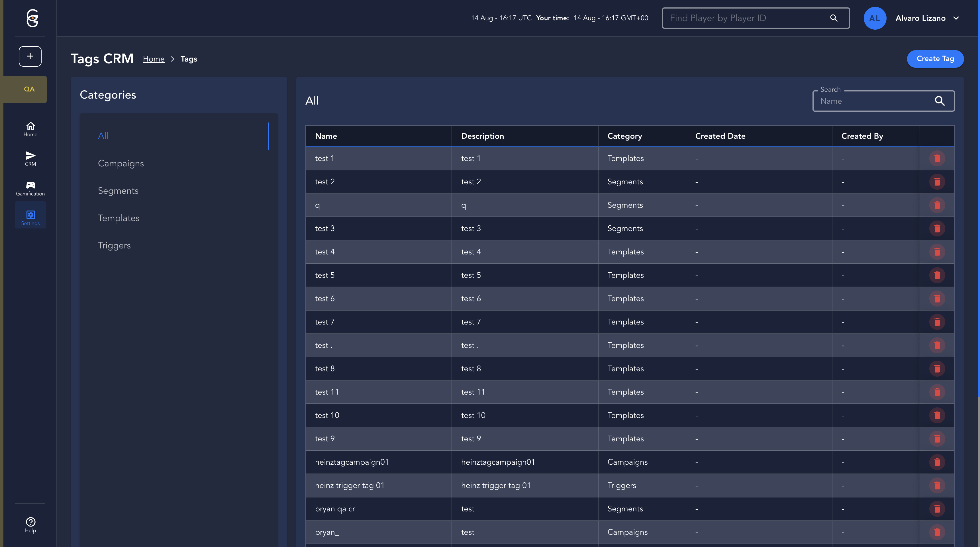Select the QA environment badge
The height and width of the screenshot is (547, 980).
coord(29,89)
